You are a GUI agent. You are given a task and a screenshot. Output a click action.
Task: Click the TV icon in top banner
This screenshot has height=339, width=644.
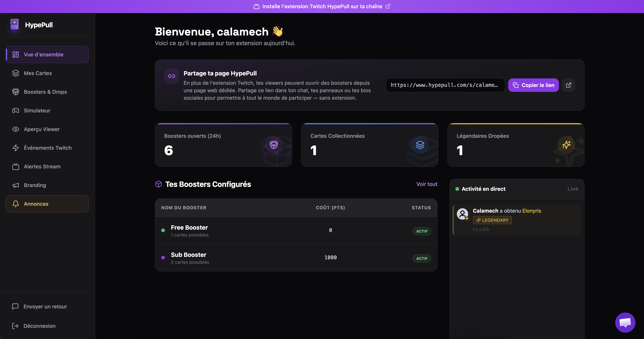pyautogui.click(x=257, y=7)
